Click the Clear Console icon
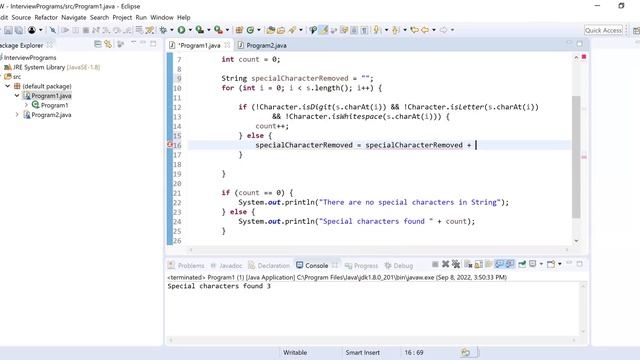The width and height of the screenshot is (640, 360). click(x=468, y=264)
